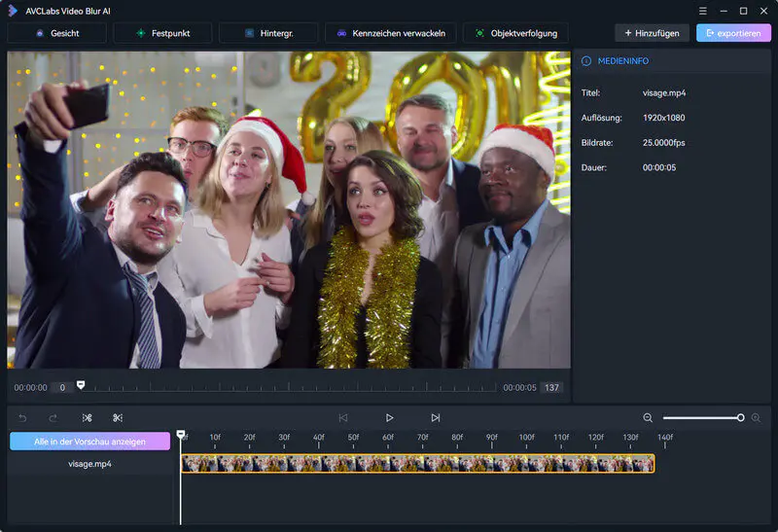Zoom out the timeline
Image resolution: width=778 pixels, height=532 pixels.
[x=648, y=418]
